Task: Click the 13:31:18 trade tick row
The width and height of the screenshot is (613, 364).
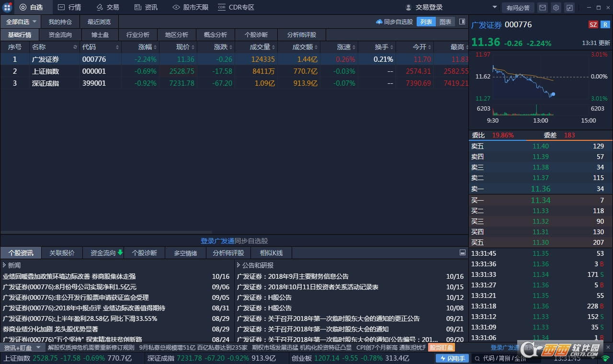Action: click(541, 306)
